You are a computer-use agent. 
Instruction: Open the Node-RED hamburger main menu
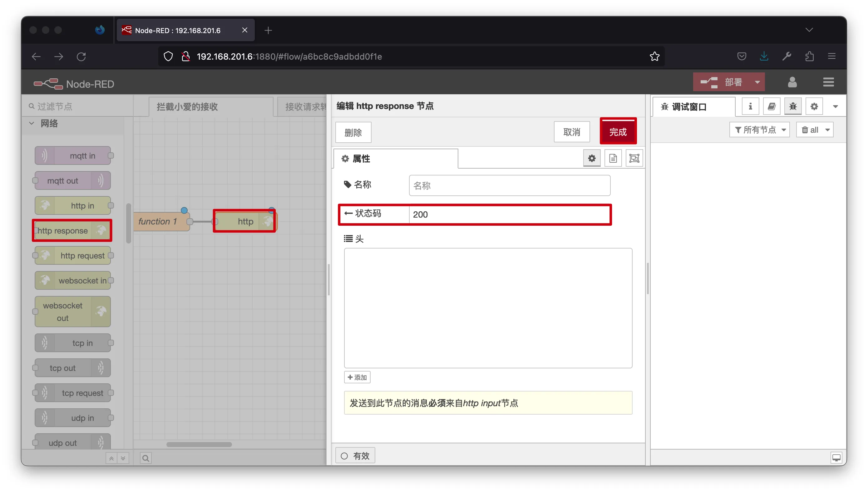point(828,82)
